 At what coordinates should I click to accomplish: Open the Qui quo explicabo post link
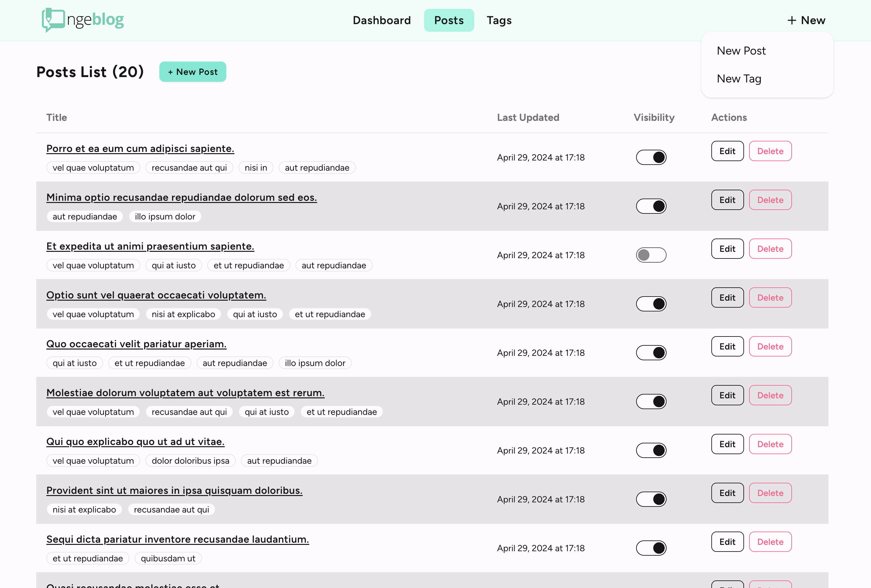tap(135, 441)
